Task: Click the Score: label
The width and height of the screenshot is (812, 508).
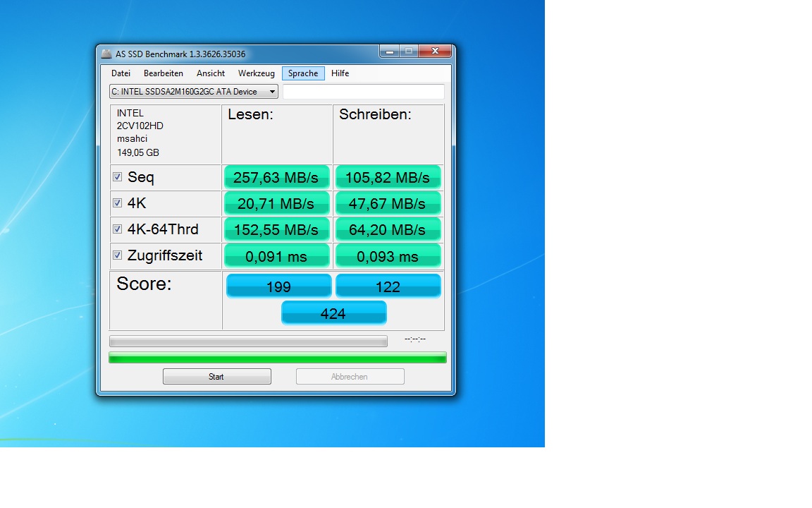Action: [x=144, y=284]
